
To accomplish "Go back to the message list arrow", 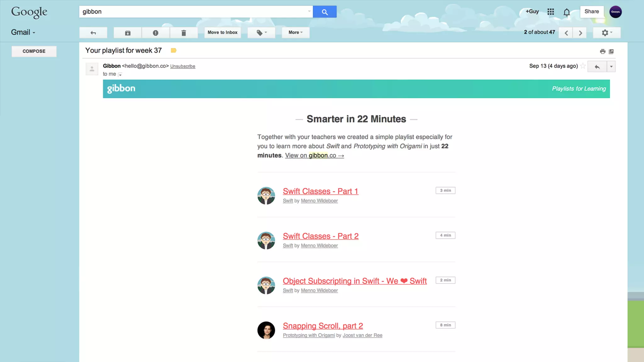I will (x=93, y=33).
